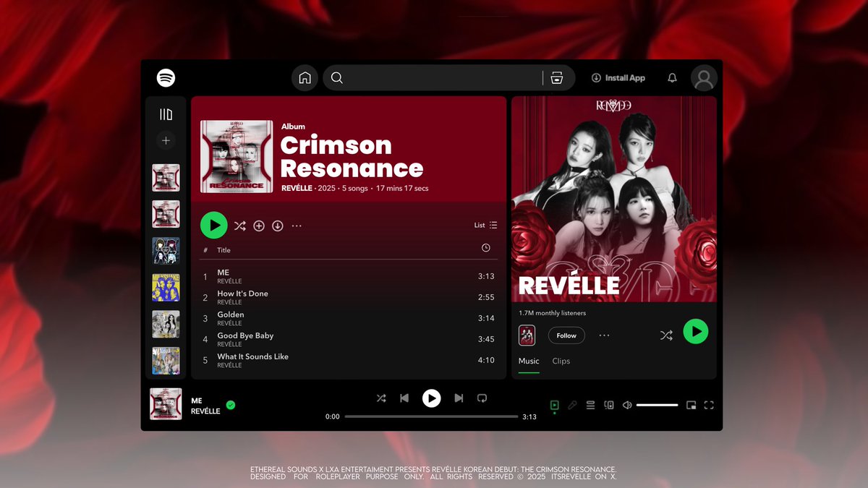
Task: Open notifications bell
Action: coord(672,78)
